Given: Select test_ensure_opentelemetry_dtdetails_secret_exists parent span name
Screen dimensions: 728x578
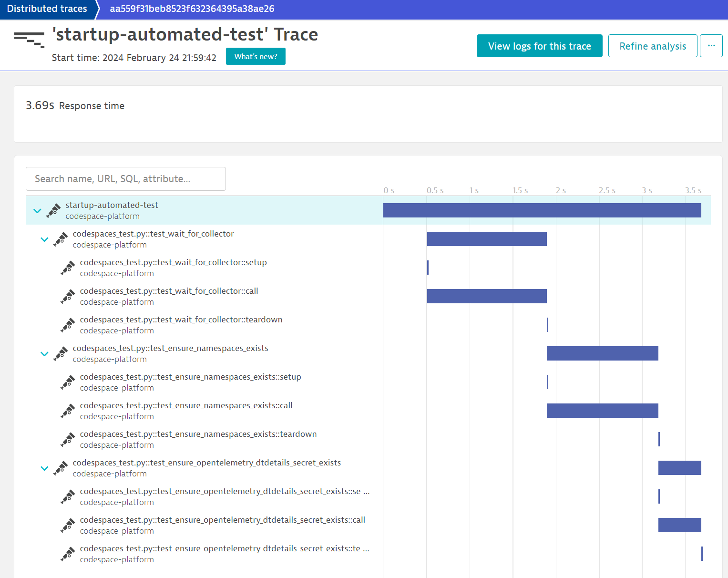Looking at the screenshot, I should point(206,463).
